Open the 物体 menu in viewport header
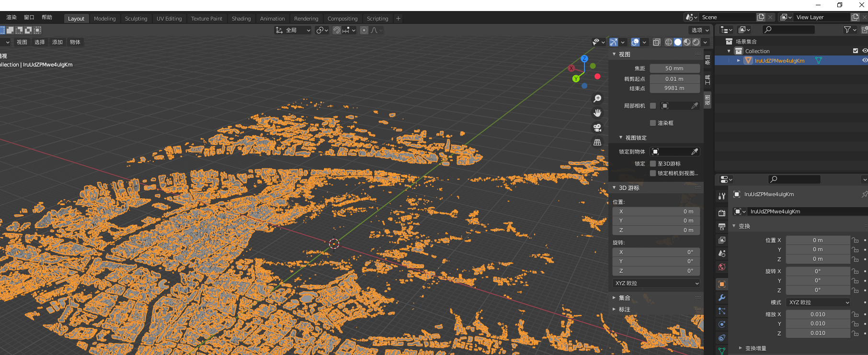This screenshot has width=868, height=355. pyautogui.click(x=75, y=42)
